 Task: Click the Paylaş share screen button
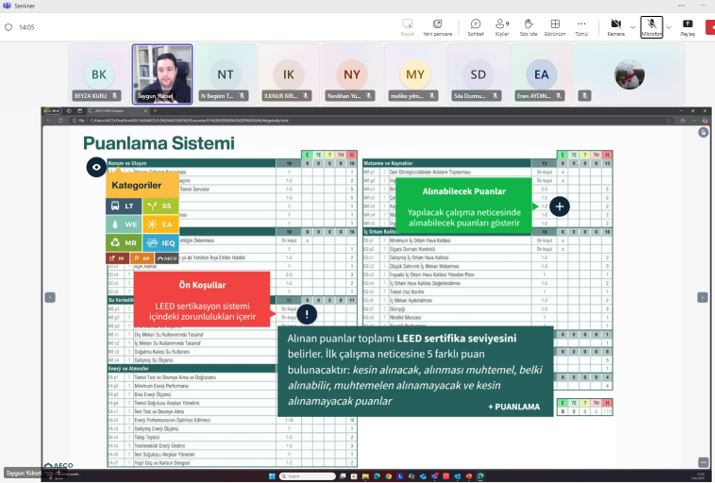tap(687, 27)
